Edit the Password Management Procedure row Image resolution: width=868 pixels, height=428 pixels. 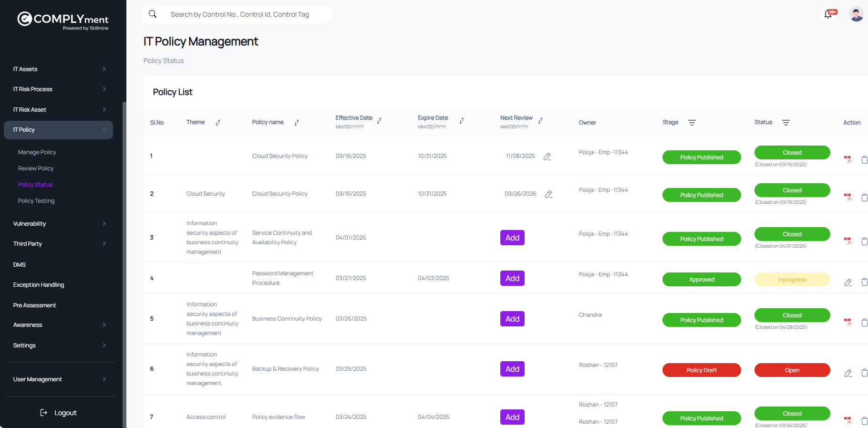coord(848,282)
